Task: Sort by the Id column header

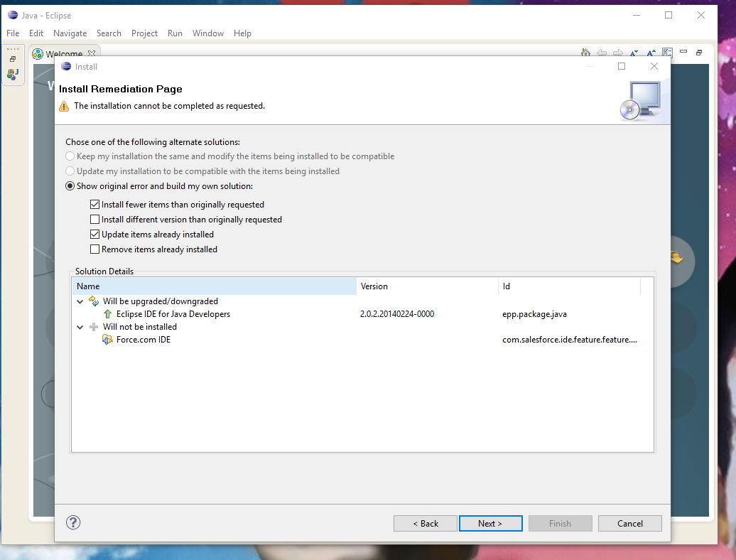Action: pos(570,286)
